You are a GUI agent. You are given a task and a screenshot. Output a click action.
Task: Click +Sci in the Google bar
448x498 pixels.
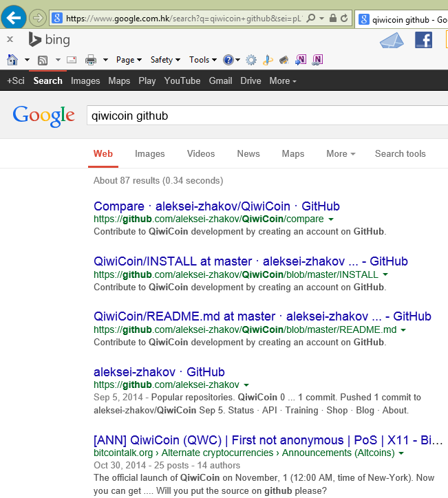tap(16, 80)
